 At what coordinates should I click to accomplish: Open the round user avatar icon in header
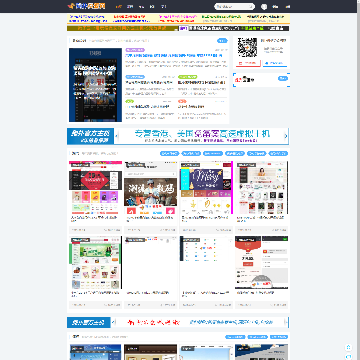(x=264, y=7)
